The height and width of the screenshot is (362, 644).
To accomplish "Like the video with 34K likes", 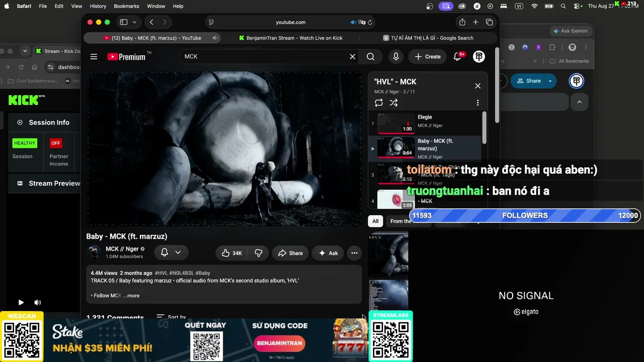I will pos(231,253).
